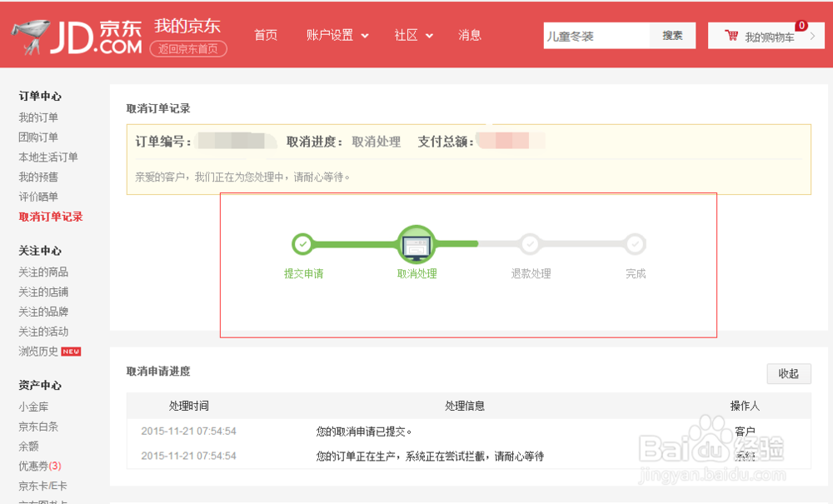Viewport: 833px width, 504px height.
Task: Open 我的订单 in the sidebar
Action: 38,117
